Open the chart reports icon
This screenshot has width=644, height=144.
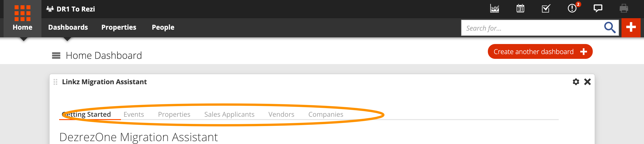[495, 8]
